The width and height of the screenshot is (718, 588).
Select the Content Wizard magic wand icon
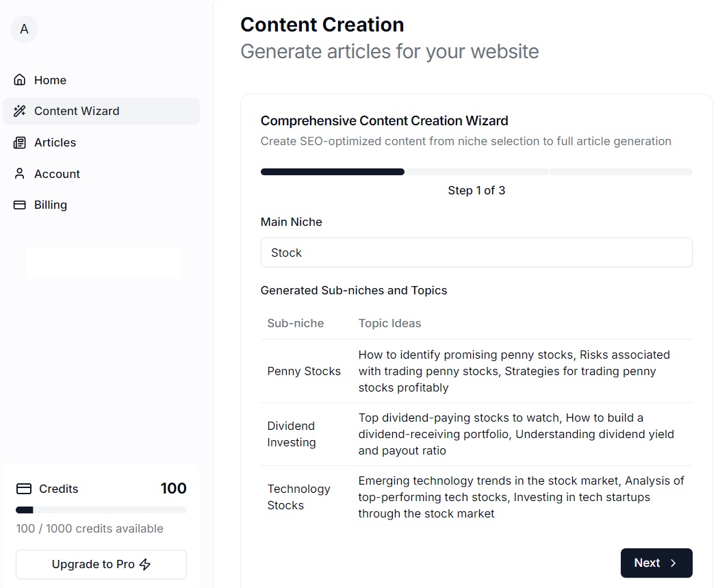coord(19,111)
